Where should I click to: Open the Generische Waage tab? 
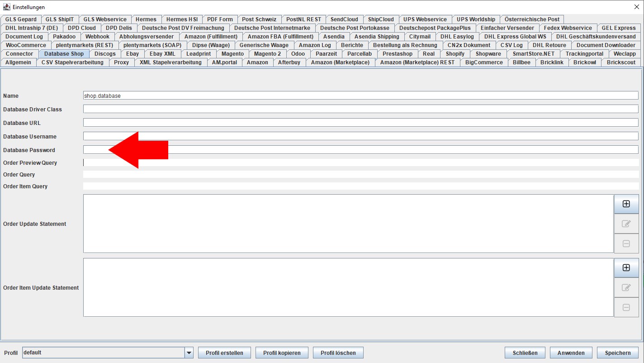point(264,45)
